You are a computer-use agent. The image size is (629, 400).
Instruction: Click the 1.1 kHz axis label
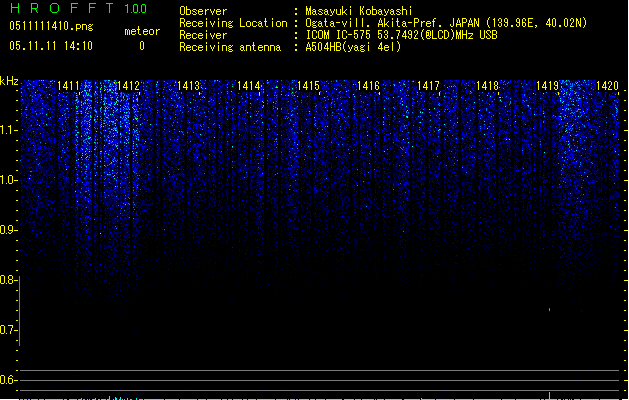coord(8,130)
